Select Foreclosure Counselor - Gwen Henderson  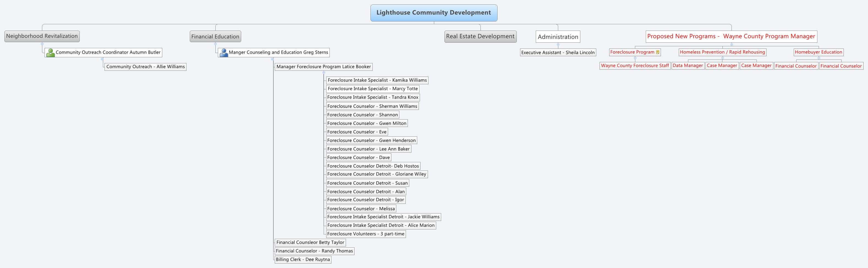(x=372, y=140)
